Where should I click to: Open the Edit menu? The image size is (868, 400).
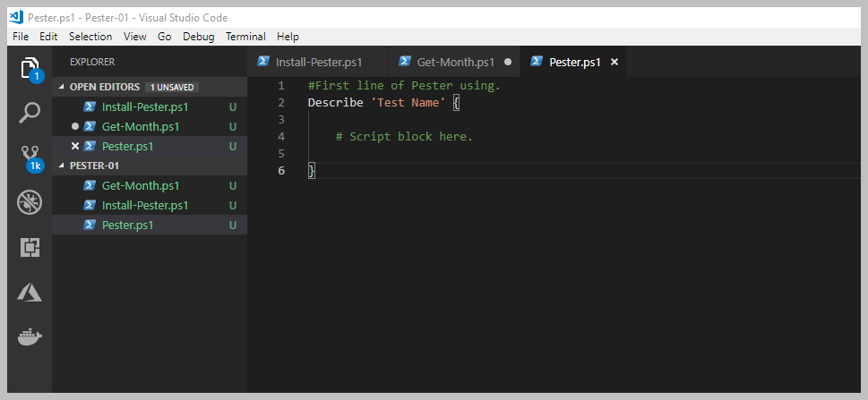coord(48,37)
